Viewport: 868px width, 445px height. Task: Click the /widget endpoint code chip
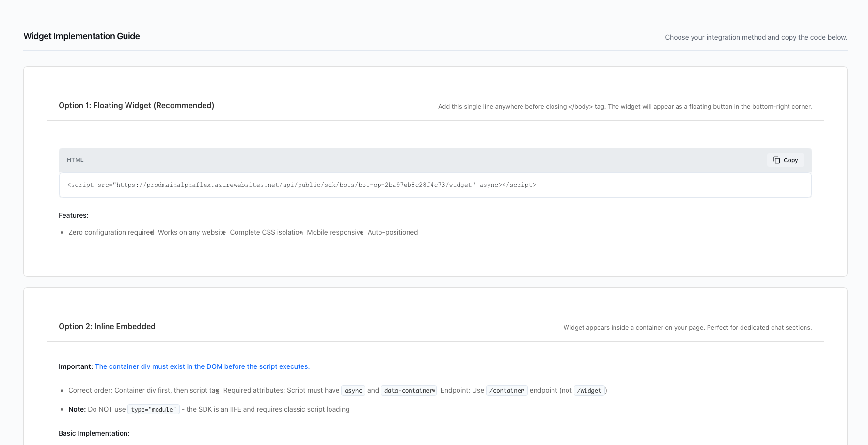point(589,390)
